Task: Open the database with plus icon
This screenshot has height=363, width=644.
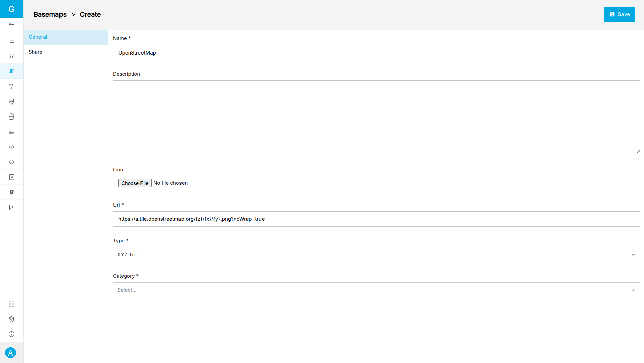Action: (11, 102)
